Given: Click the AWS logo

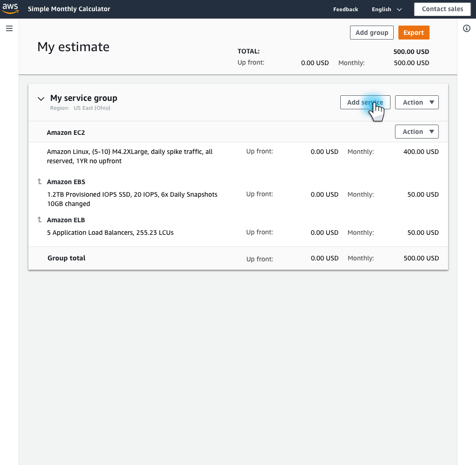Looking at the screenshot, I should [10, 9].
